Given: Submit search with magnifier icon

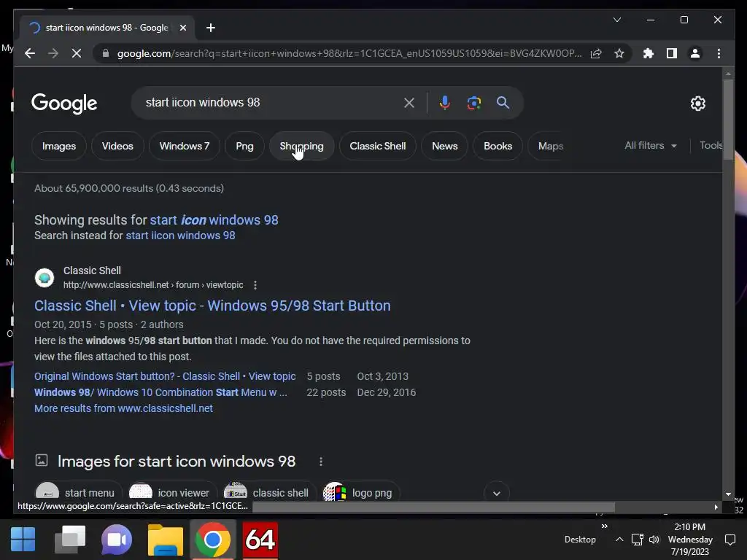Looking at the screenshot, I should [x=503, y=102].
